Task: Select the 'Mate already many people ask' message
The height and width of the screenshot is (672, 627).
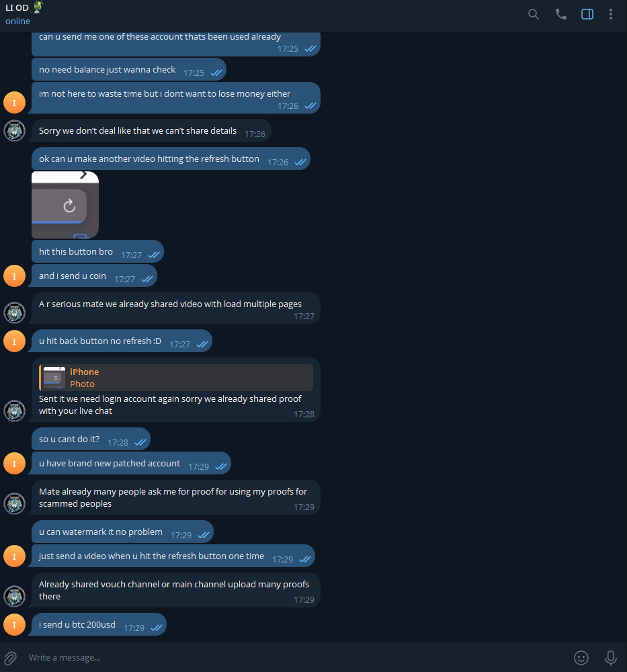Action: pos(176,497)
